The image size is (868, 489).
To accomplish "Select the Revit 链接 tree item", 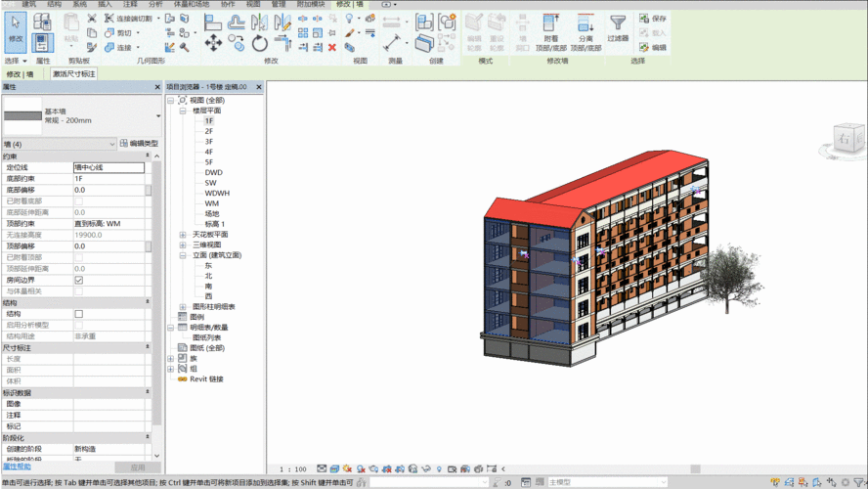I will [x=206, y=379].
